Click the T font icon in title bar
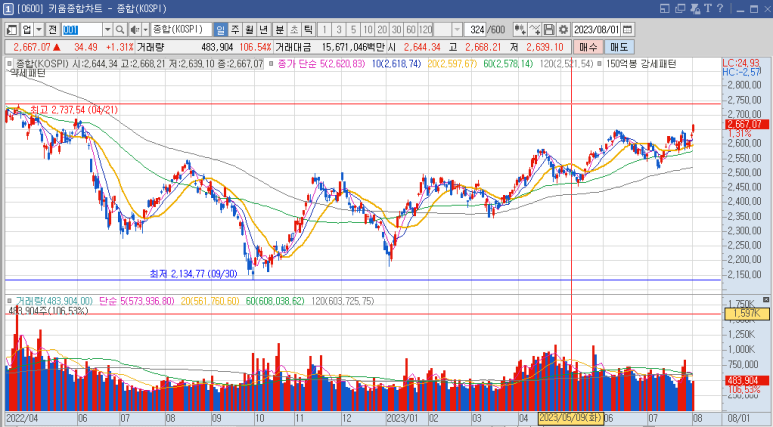773x427 pixels. tap(708, 8)
